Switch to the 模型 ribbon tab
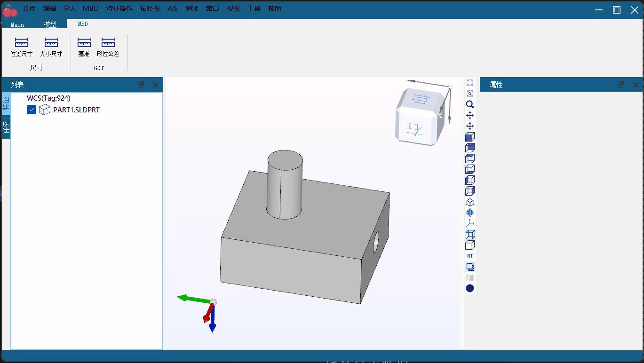Screen dimensions: 644x363 (x=50, y=24)
